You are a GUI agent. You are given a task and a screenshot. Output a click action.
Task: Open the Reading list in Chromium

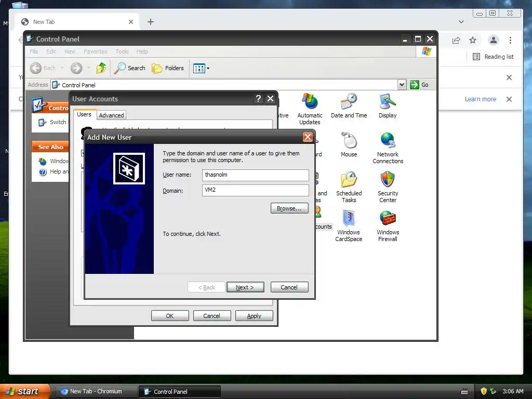click(x=494, y=57)
